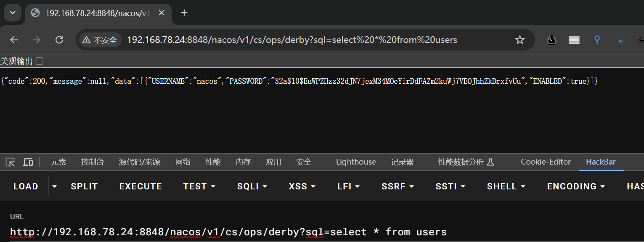Open the TEST dropdown menu
Screen dimensions: 644x242
(x=199, y=186)
